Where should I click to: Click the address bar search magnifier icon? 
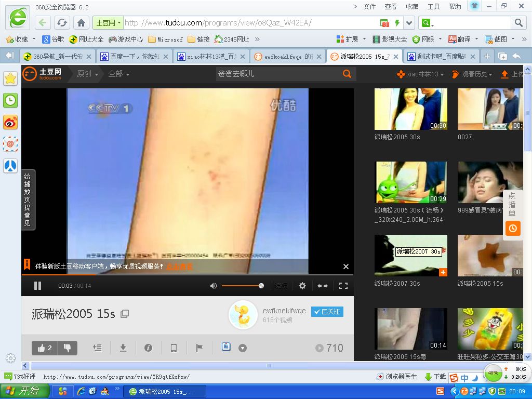518,23
